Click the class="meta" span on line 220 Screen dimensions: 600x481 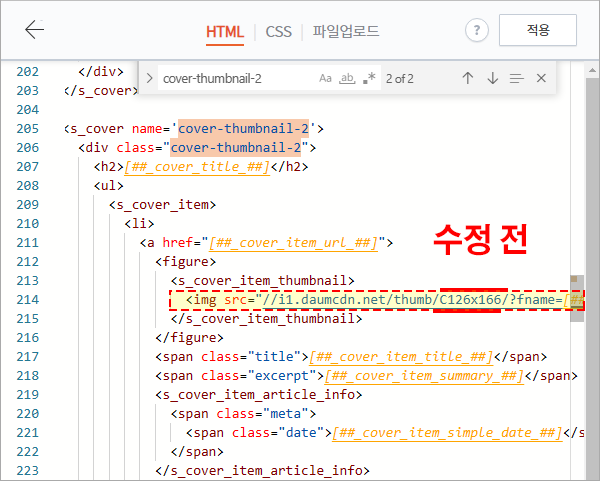pos(243,414)
